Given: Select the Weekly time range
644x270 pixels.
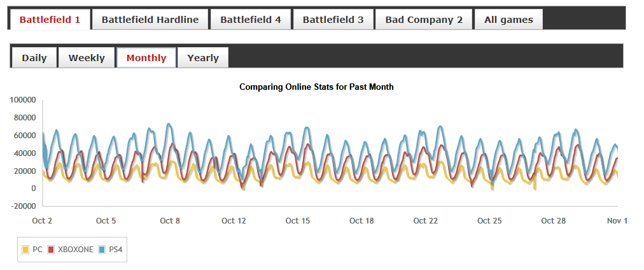Looking at the screenshot, I should [x=87, y=58].
